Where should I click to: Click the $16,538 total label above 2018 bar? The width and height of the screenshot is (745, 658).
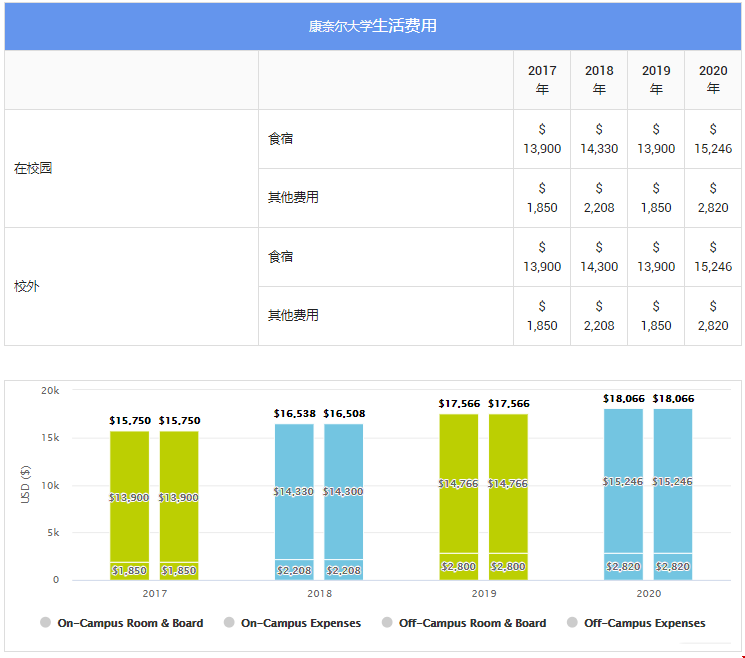click(295, 414)
